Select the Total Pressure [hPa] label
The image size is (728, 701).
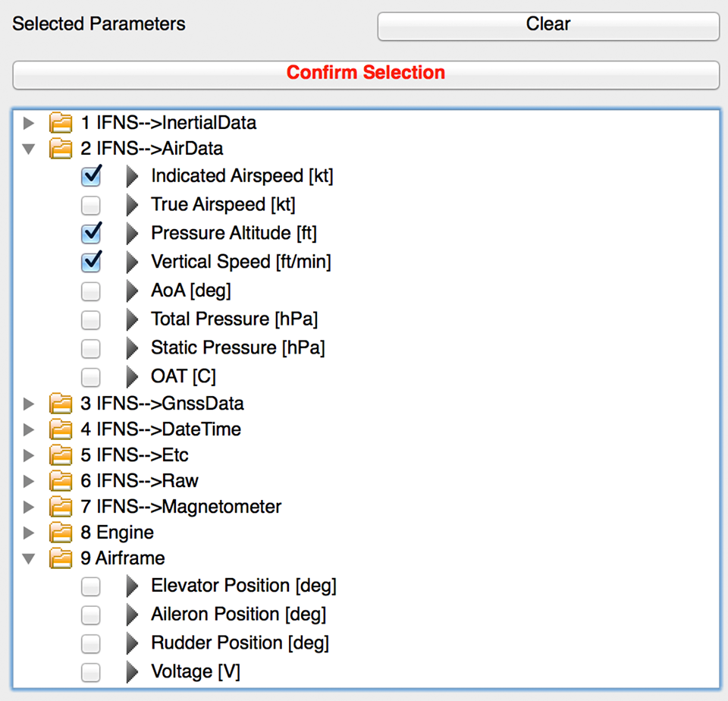click(234, 319)
